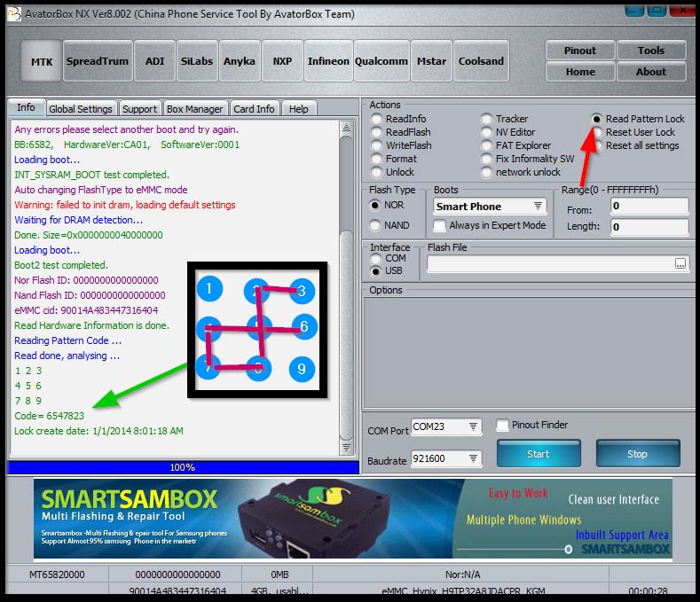Click the AvatorBox title bar icon
The image size is (700, 602).
point(14,14)
